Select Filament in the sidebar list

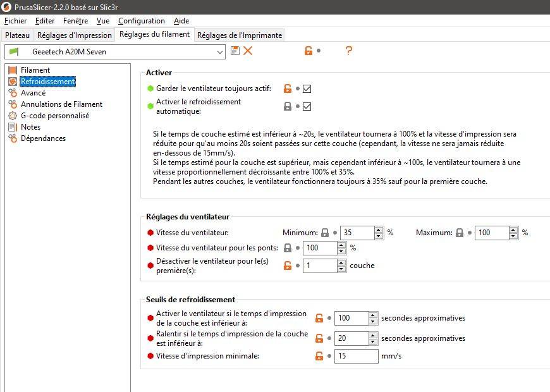point(35,70)
